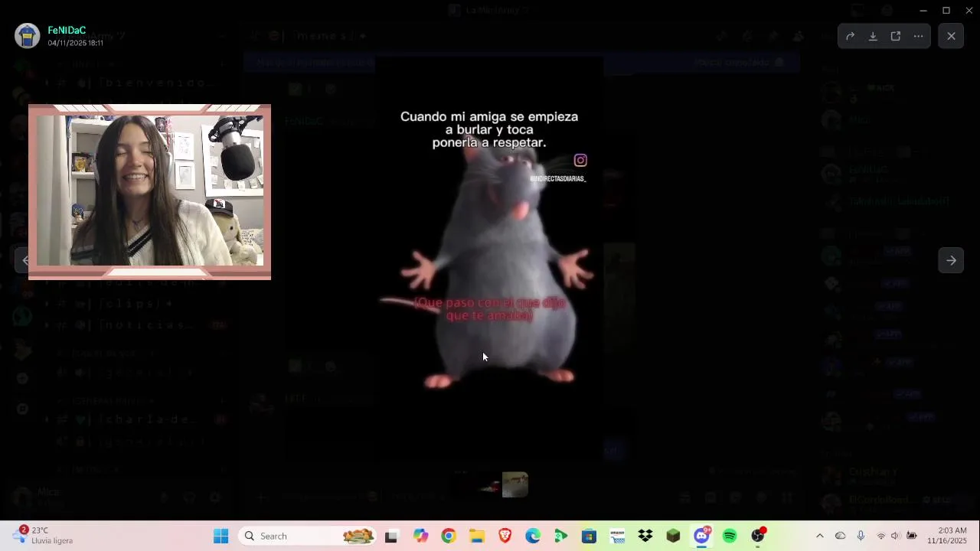Screen dimensions: 980x551
Task: Open Microsoft Store from the taskbar
Action: pyautogui.click(x=589, y=536)
